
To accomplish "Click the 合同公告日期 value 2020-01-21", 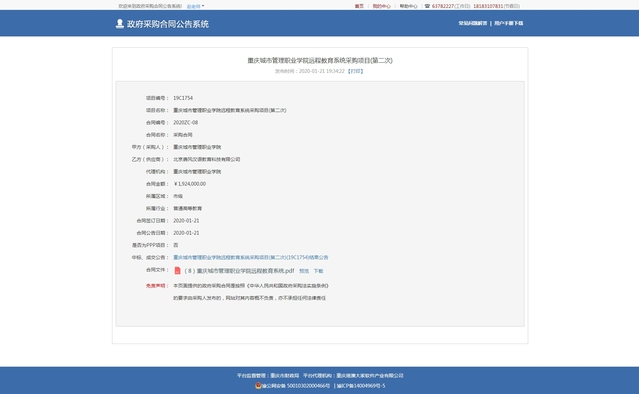I will pyautogui.click(x=186, y=233).
